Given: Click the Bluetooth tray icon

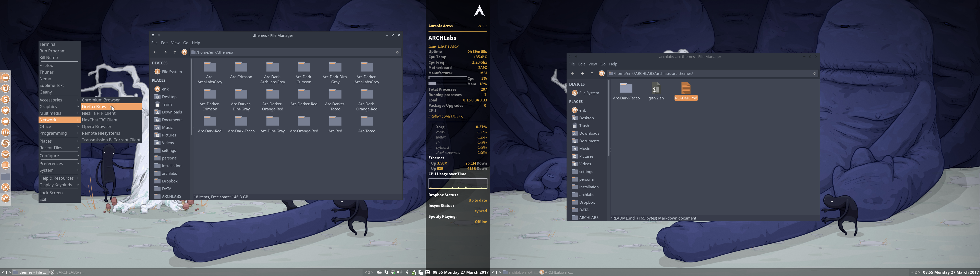Looking at the screenshot, I should pos(407,272).
